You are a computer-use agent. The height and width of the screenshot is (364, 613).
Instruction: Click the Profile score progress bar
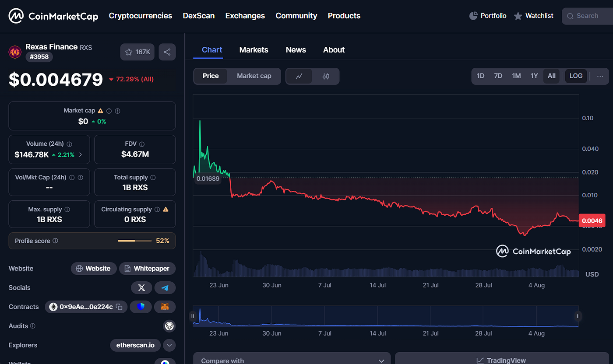135,241
